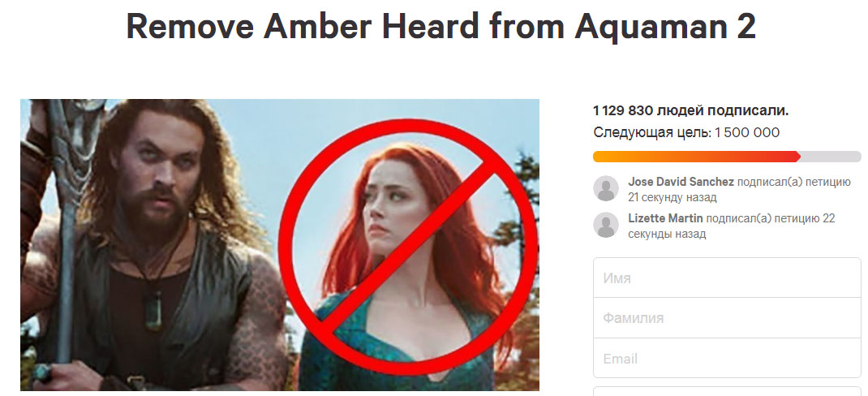Viewport: 868px width, 396px height.
Task: Click the 'Следующая цель' label
Action: coord(652,133)
